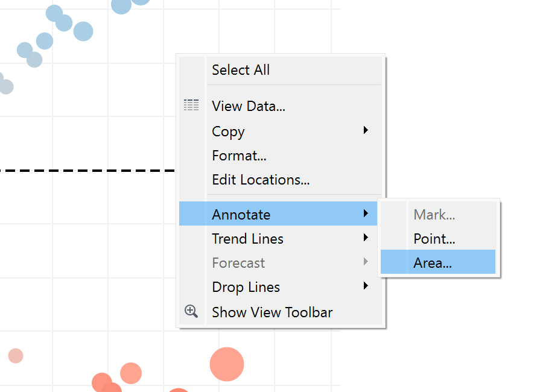Viewport: 540px width, 392px height.
Task: Choose Select All from the context menu
Action: [x=241, y=70]
